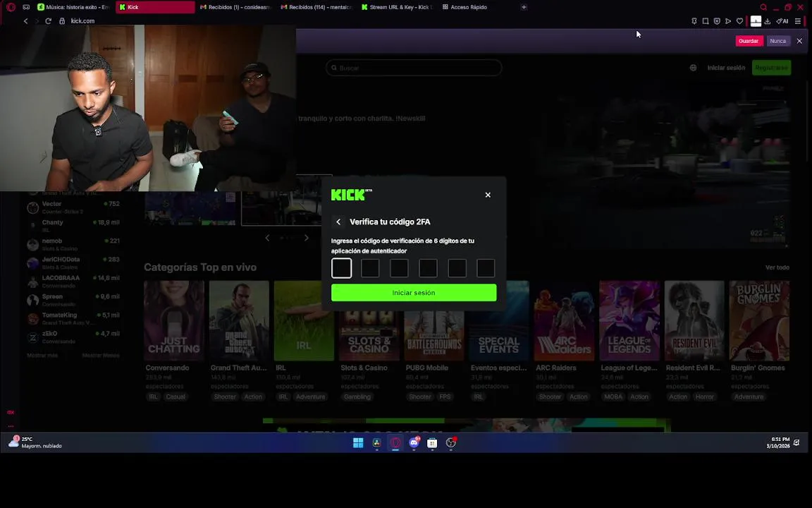812x508 pixels.
Task: Click the Kick Buscar search field
Action: [x=414, y=68]
